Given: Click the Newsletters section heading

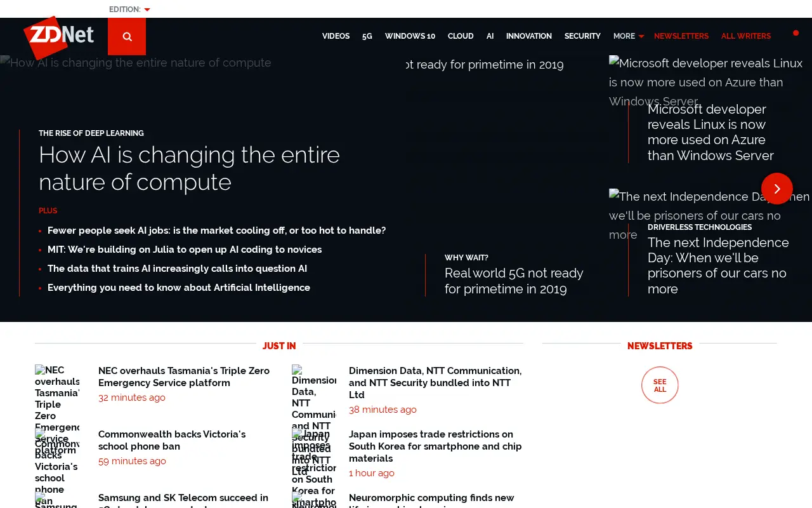Looking at the screenshot, I should click(660, 346).
